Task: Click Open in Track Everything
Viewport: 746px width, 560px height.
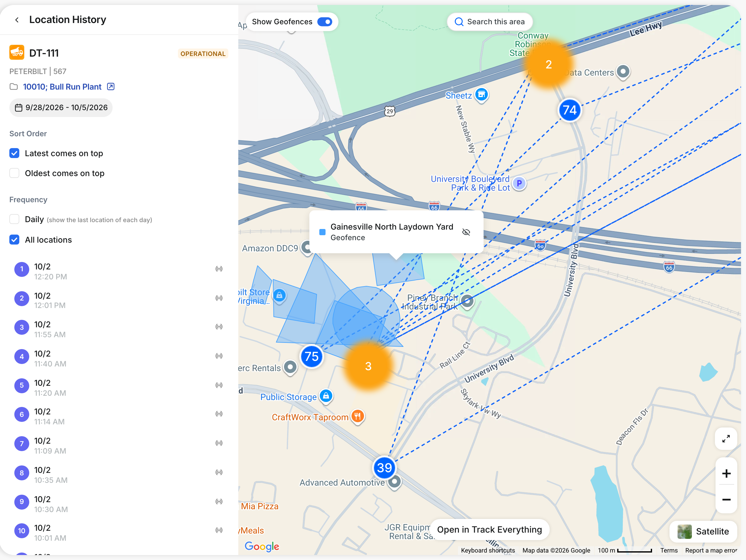Action: (489, 530)
